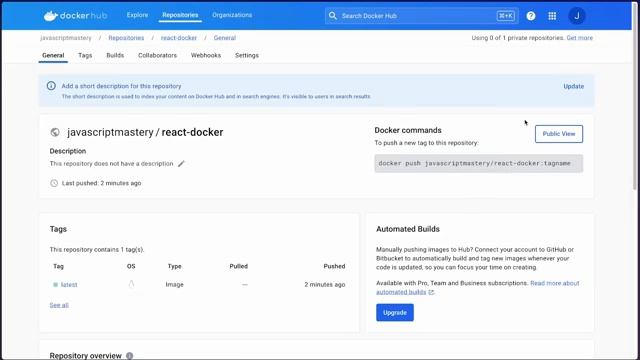Switch to the Collaborators tab
This screenshot has height=360, width=640.
tap(157, 55)
